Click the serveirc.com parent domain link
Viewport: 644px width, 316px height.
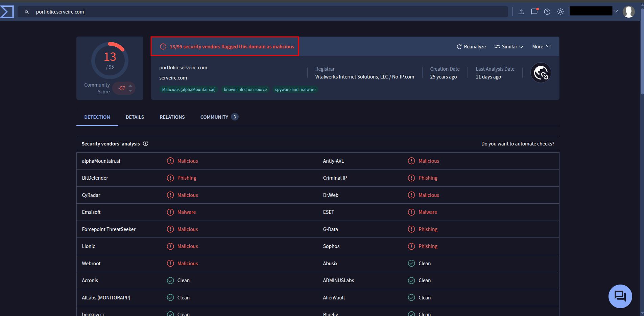coord(173,77)
